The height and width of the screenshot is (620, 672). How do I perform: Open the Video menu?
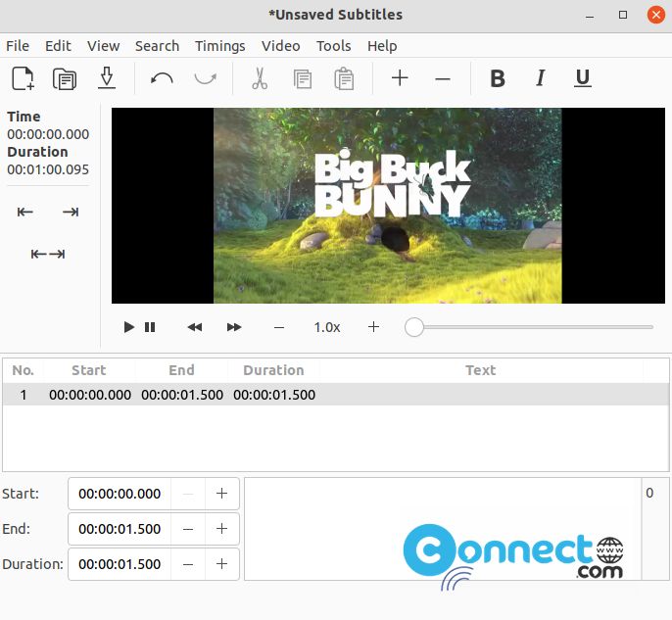click(x=280, y=46)
